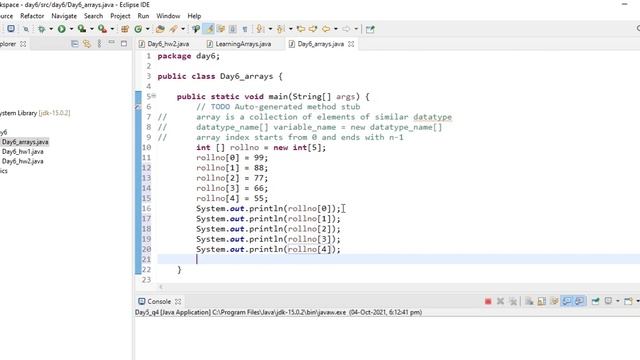Screen dimensions: 640x360
Task: Click the Previous Annotation arrow icon
Action: pos(280,29)
